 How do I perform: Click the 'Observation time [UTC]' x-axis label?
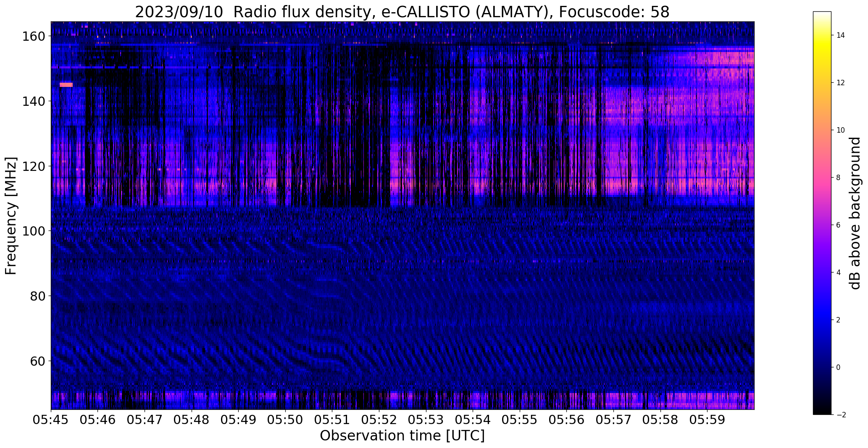(x=402, y=436)
